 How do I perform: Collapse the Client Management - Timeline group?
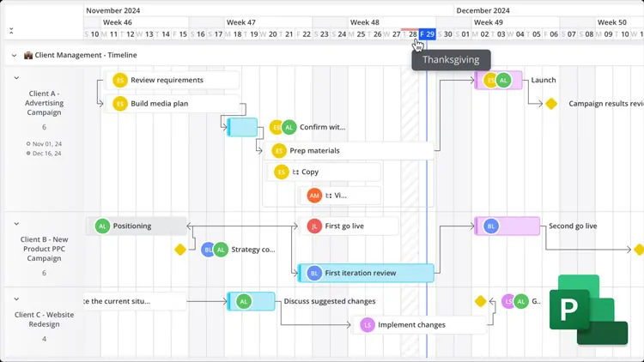click(14, 55)
